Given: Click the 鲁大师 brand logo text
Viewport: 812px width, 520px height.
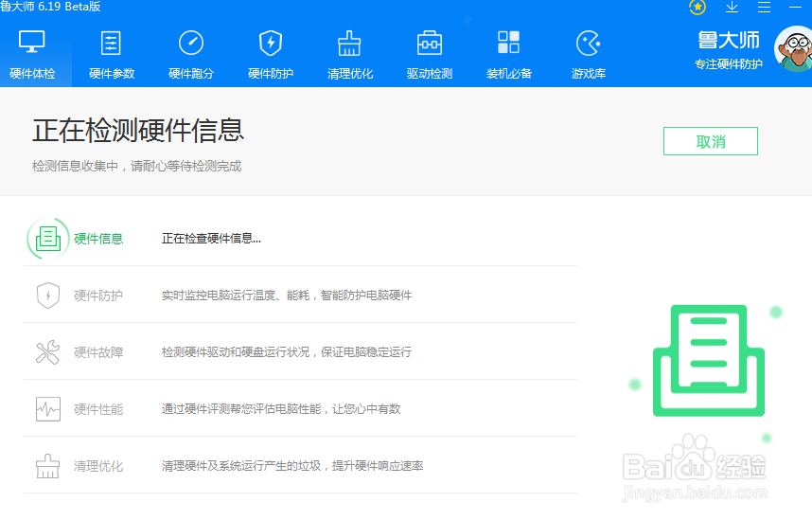Looking at the screenshot, I should [729, 41].
